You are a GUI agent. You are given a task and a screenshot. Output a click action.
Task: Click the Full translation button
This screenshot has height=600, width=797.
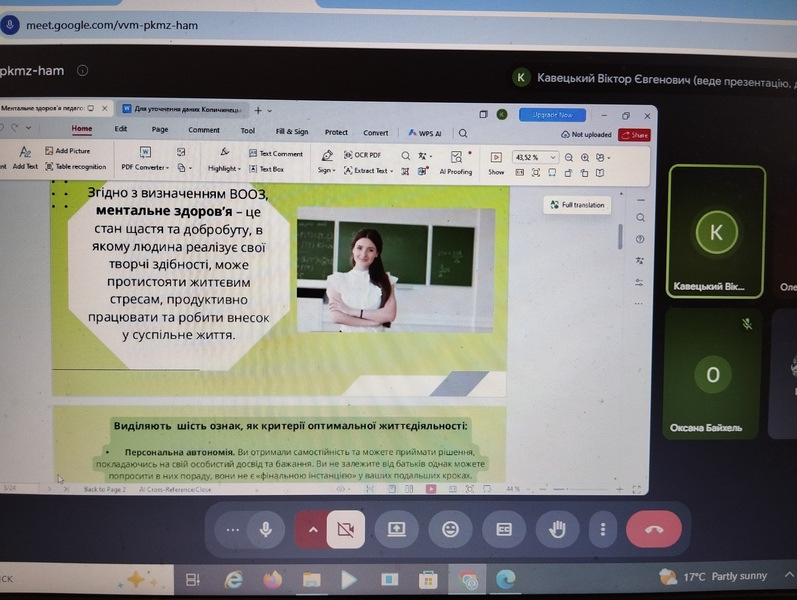pyautogui.click(x=577, y=205)
